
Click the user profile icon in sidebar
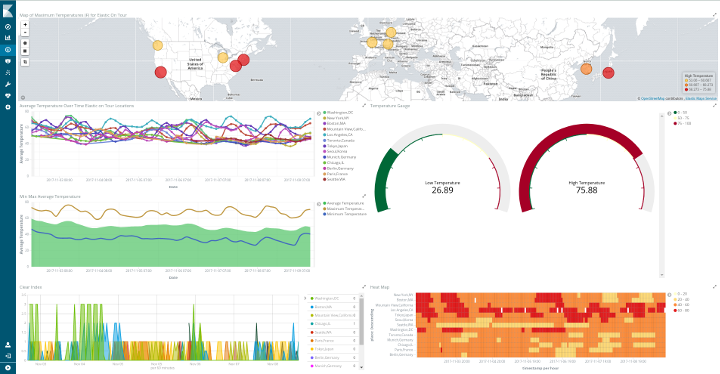(x=7, y=345)
